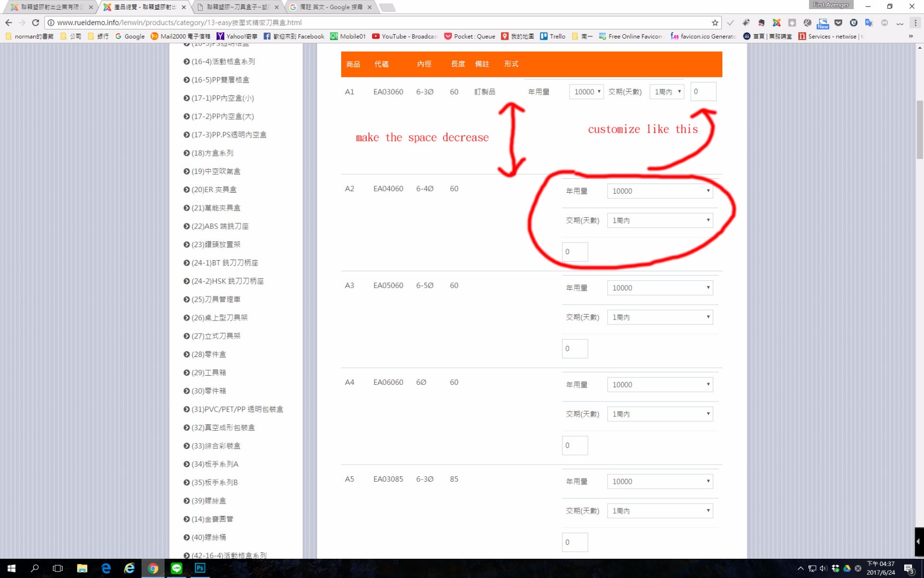
Task: Click the quantity input field for A3
Action: pyautogui.click(x=575, y=349)
